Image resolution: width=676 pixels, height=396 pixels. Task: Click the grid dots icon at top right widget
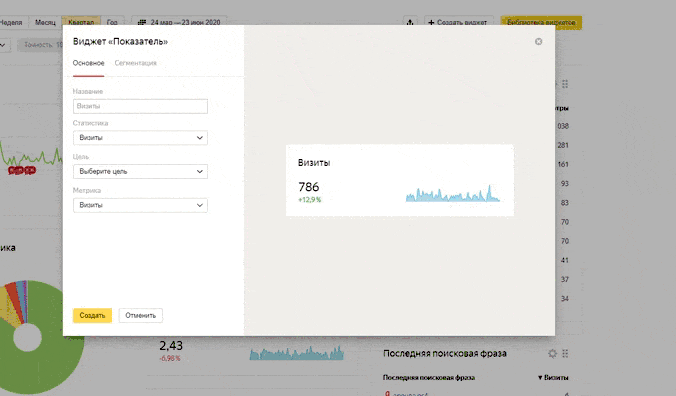(x=565, y=84)
